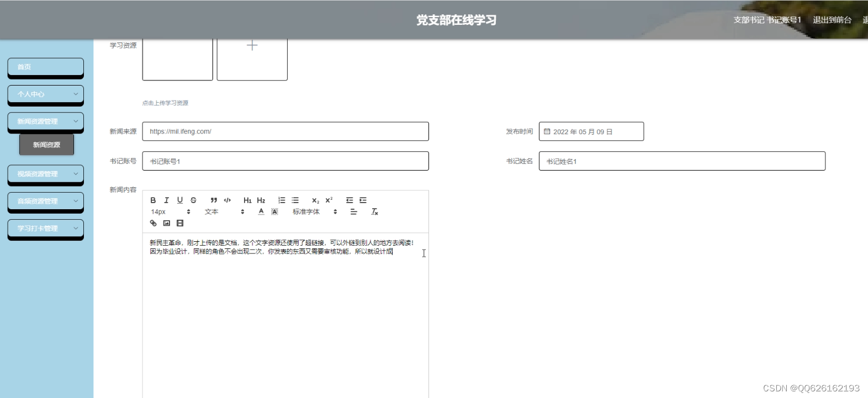This screenshot has height=398, width=868.
Task: Apply subscript formatting
Action: [315, 200]
